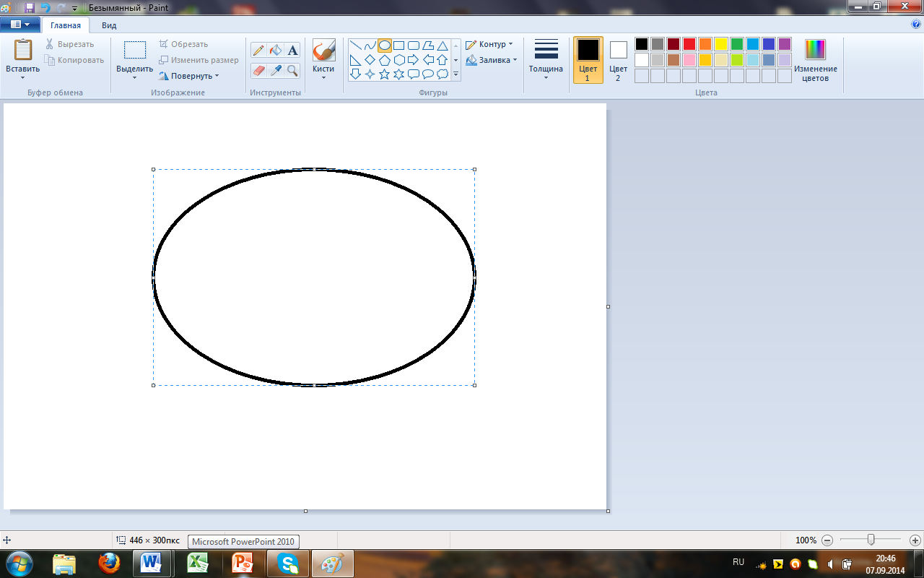
Task: Open Skype from the taskbar
Action: pos(288,563)
